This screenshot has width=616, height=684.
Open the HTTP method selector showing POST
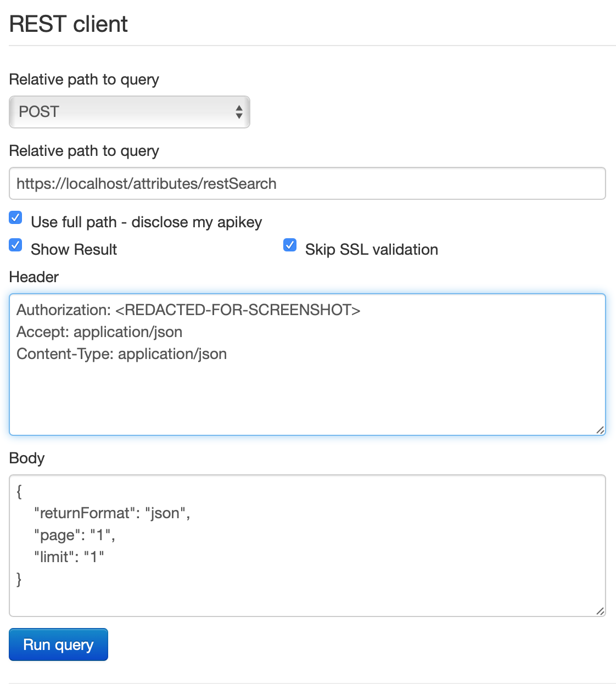point(129,112)
